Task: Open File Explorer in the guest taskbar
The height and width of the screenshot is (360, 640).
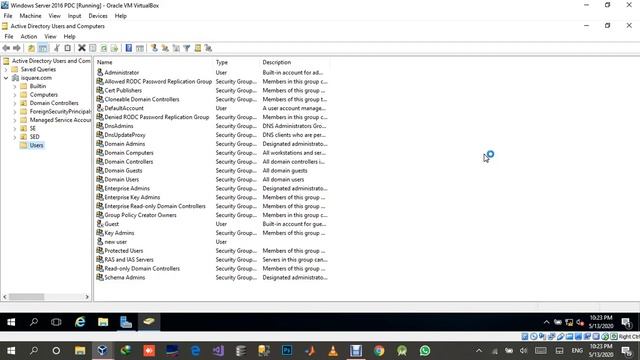Action: point(103,322)
